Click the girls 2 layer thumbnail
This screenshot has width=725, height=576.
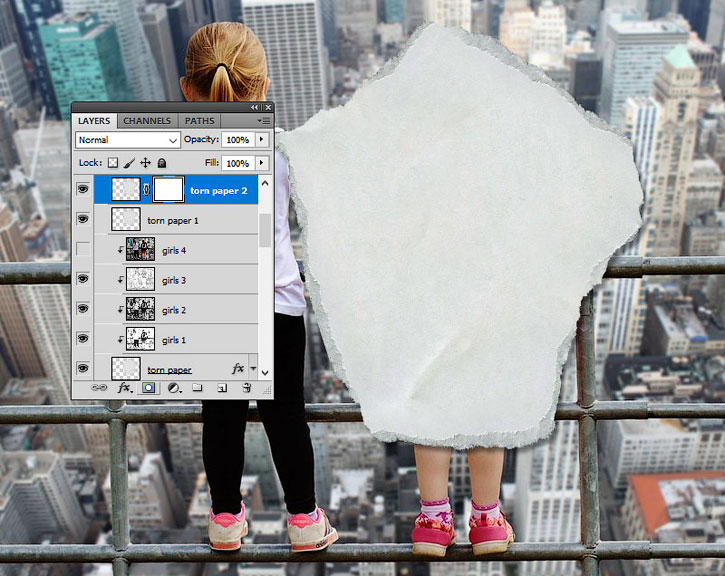[x=141, y=309]
